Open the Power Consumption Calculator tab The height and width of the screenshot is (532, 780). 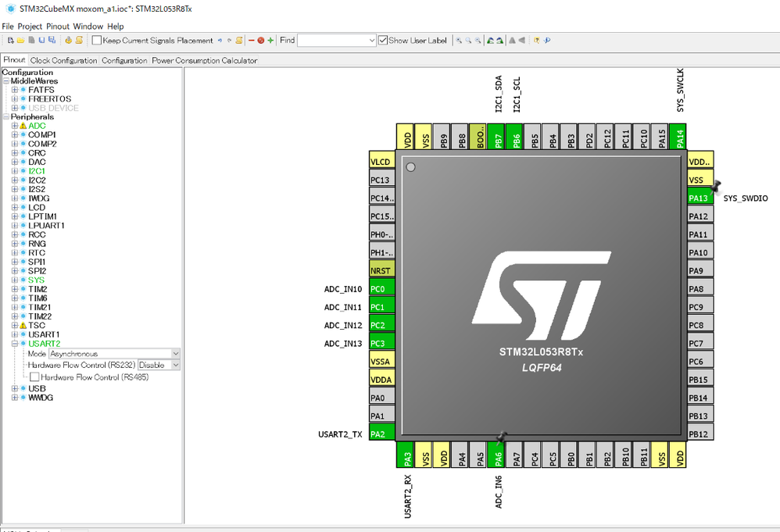(x=205, y=60)
